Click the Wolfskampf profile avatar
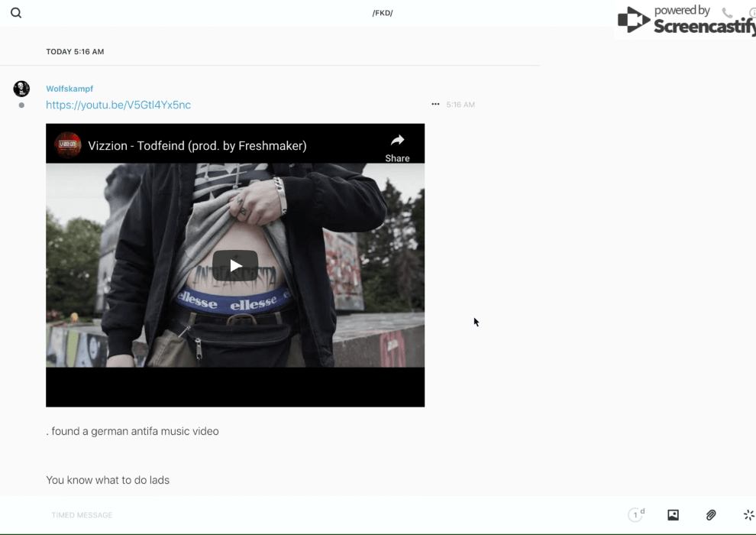The image size is (756, 535). [21, 89]
